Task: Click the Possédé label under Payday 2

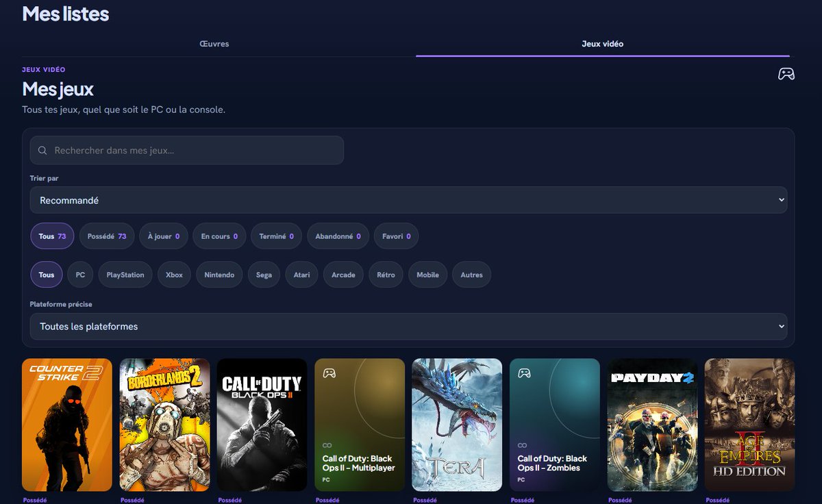Action: tap(620, 501)
